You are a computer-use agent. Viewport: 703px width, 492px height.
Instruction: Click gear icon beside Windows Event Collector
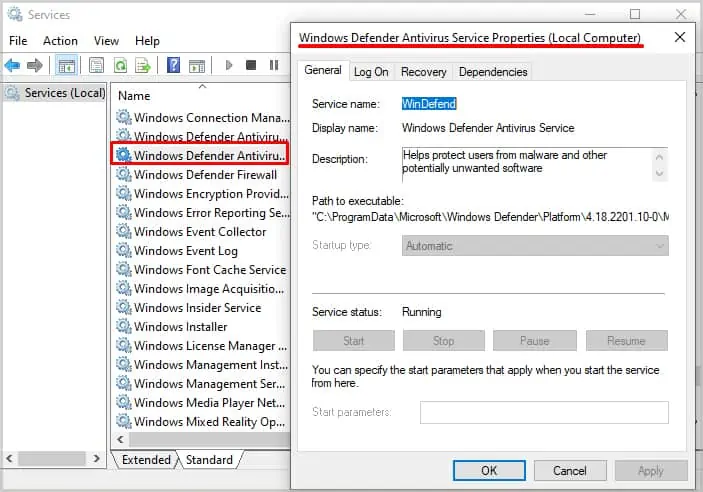pyautogui.click(x=123, y=231)
